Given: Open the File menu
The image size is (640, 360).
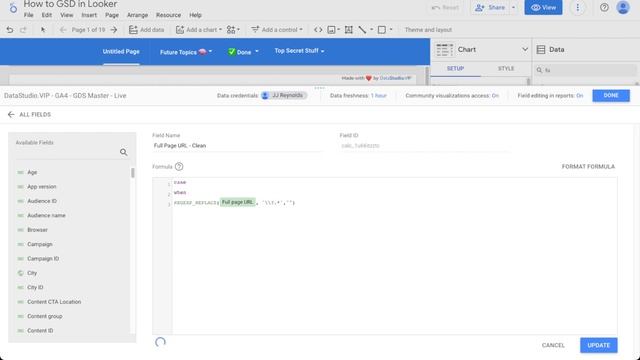Looking at the screenshot, I should [x=29, y=15].
